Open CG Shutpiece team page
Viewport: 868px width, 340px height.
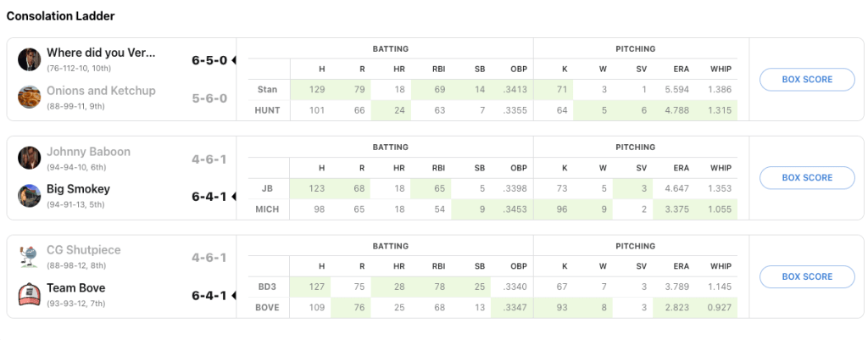point(83,250)
